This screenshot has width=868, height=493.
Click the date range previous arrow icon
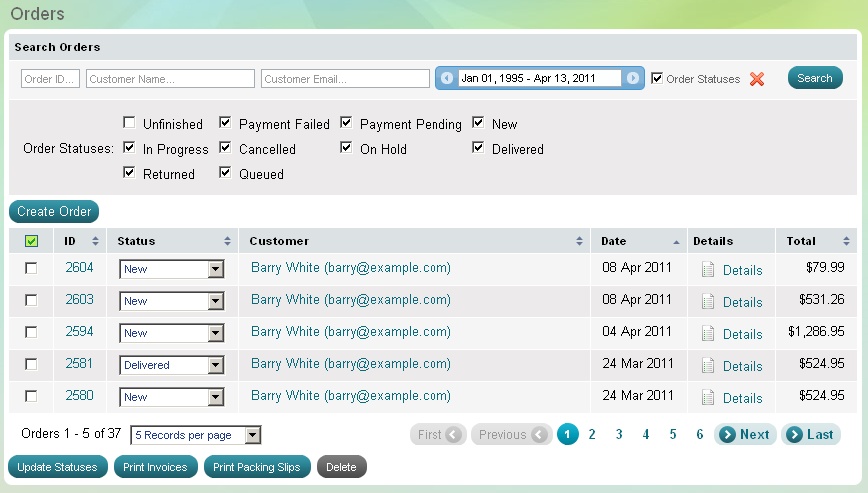pyautogui.click(x=447, y=78)
